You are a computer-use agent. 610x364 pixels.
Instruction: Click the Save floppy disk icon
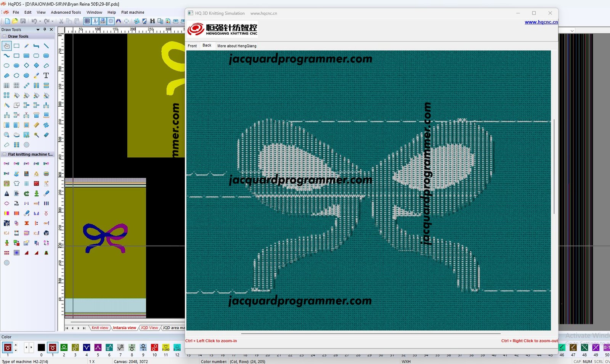click(x=23, y=21)
